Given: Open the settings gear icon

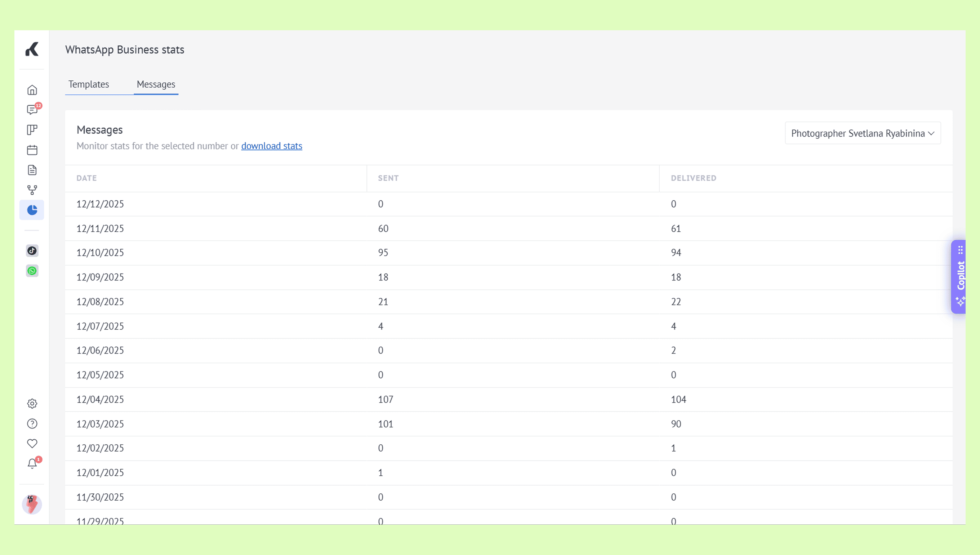Looking at the screenshot, I should click(32, 404).
